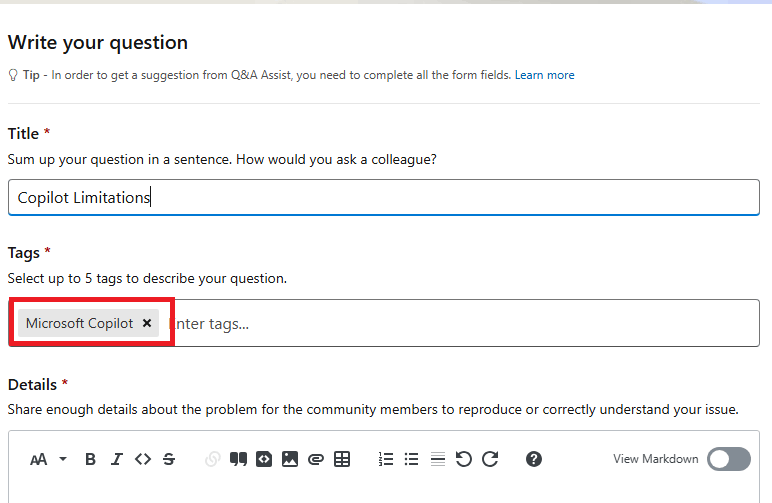772x503 pixels.
Task: Insert a code block
Action: tap(264, 459)
